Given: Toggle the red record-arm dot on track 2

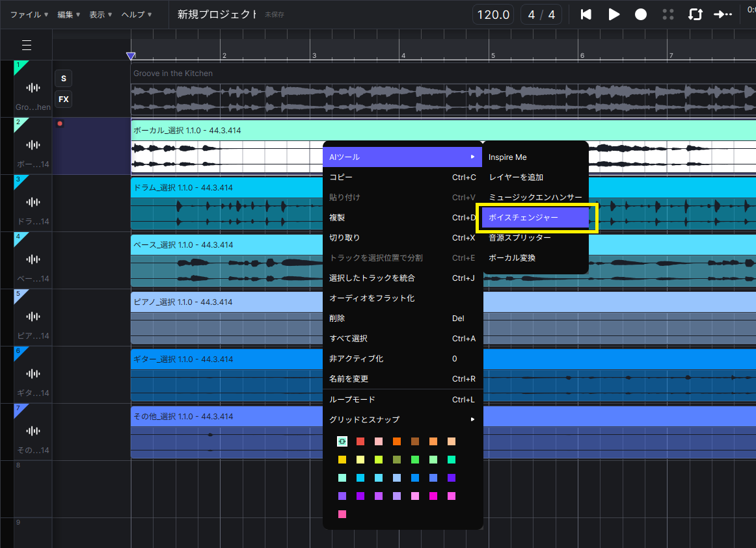Looking at the screenshot, I should coord(60,123).
